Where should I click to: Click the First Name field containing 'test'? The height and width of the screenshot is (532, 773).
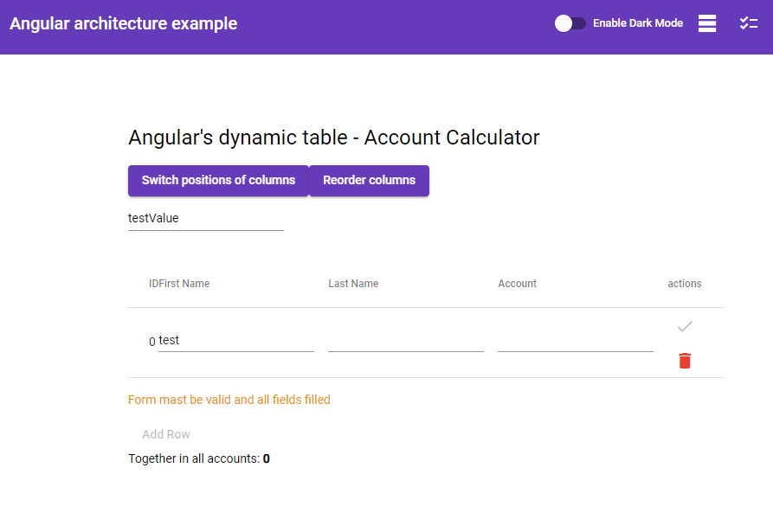pos(234,340)
